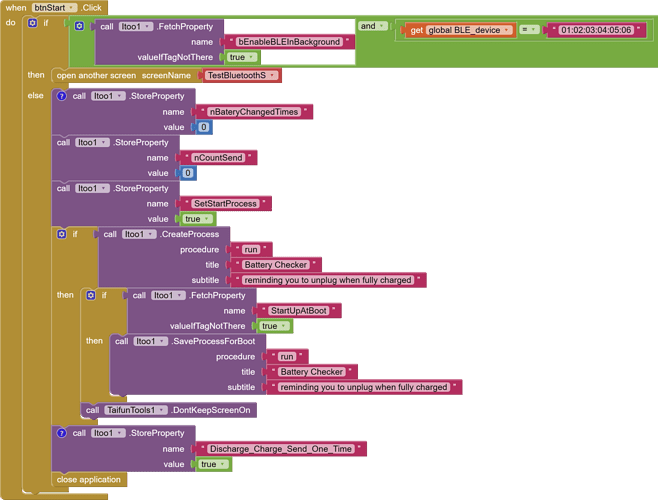Image resolution: width=658 pixels, height=500 pixels.
Task: Edit 'Battery Checker' title in SaveProcessForBoot
Action: tap(312, 372)
